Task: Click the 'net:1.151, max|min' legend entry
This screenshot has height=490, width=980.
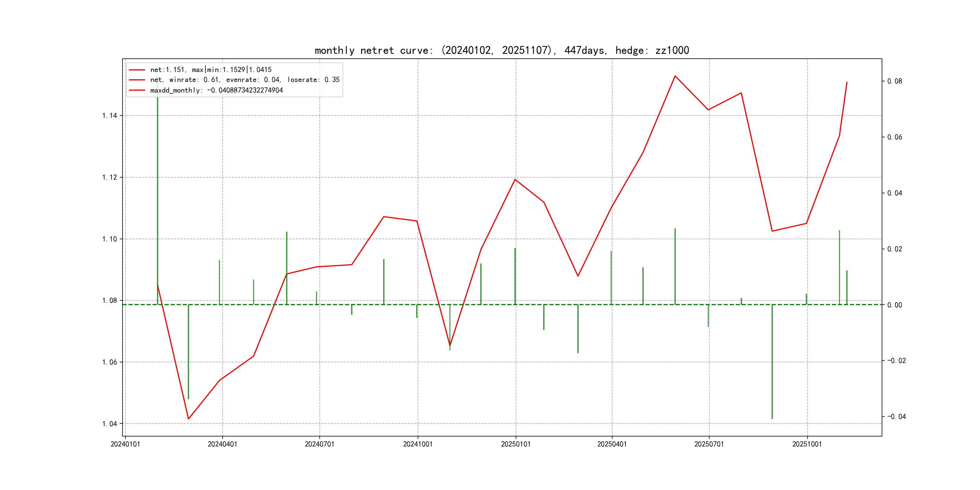Action: (x=211, y=70)
